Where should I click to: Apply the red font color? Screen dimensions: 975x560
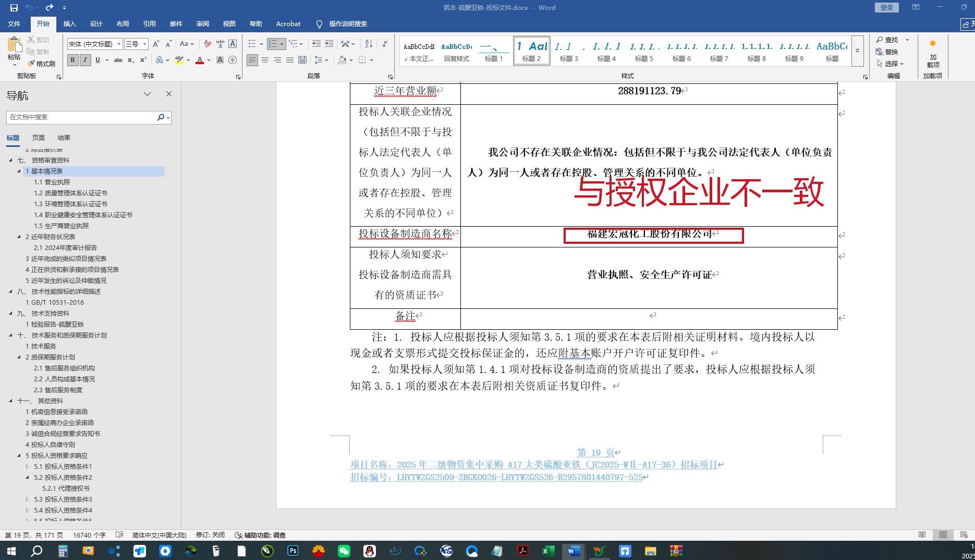200,60
